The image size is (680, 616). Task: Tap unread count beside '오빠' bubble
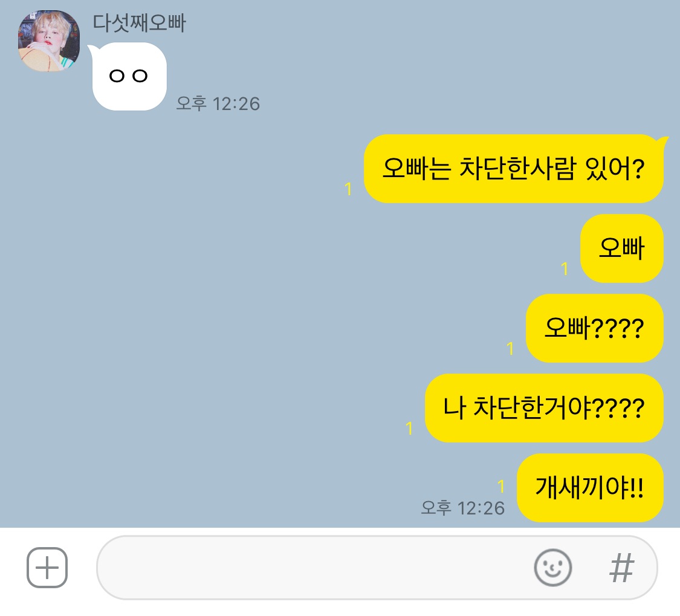564,269
